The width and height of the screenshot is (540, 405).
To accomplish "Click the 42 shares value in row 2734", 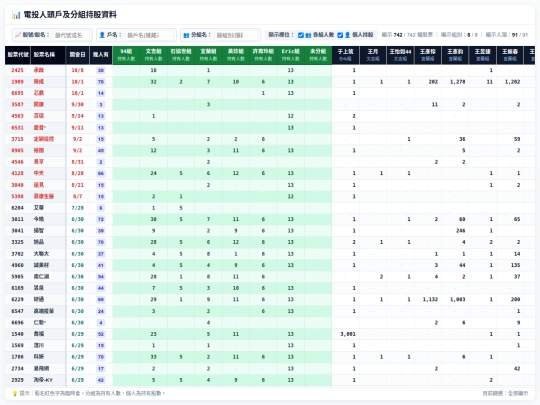I will click(517, 368).
